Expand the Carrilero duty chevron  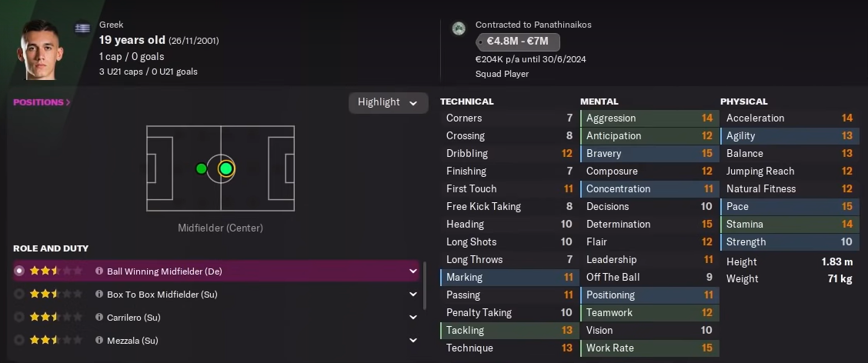coord(413,318)
